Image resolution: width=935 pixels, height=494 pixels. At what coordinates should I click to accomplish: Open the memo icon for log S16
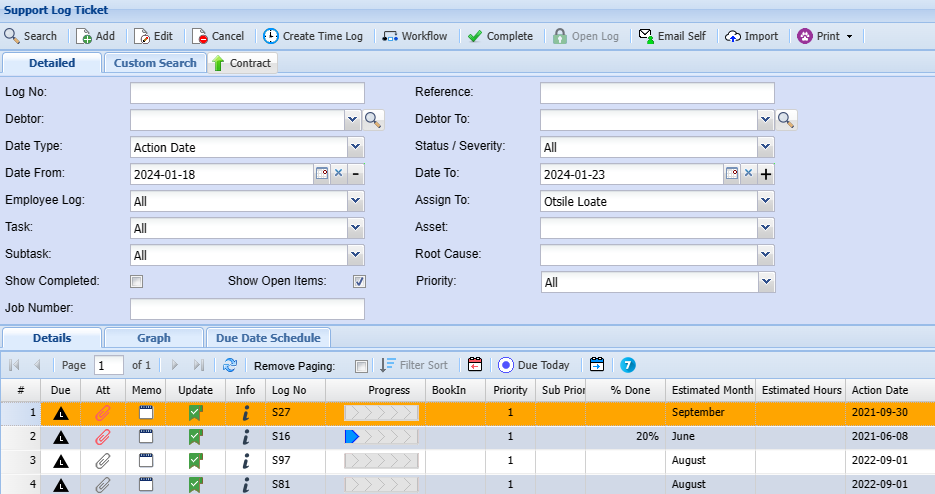[x=146, y=436]
